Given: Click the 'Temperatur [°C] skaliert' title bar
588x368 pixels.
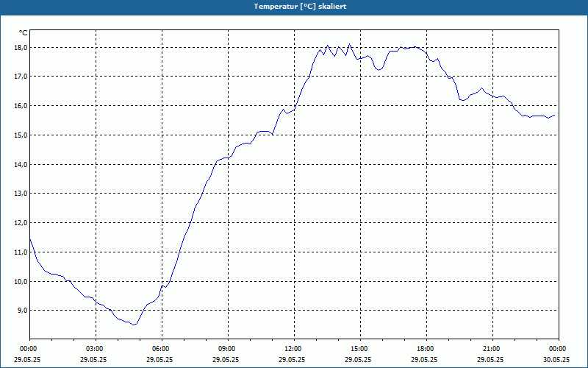Looking at the screenshot, I should pos(294,7).
